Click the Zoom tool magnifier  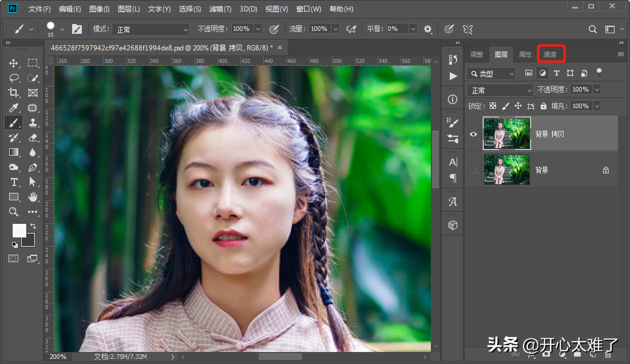[14, 212]
